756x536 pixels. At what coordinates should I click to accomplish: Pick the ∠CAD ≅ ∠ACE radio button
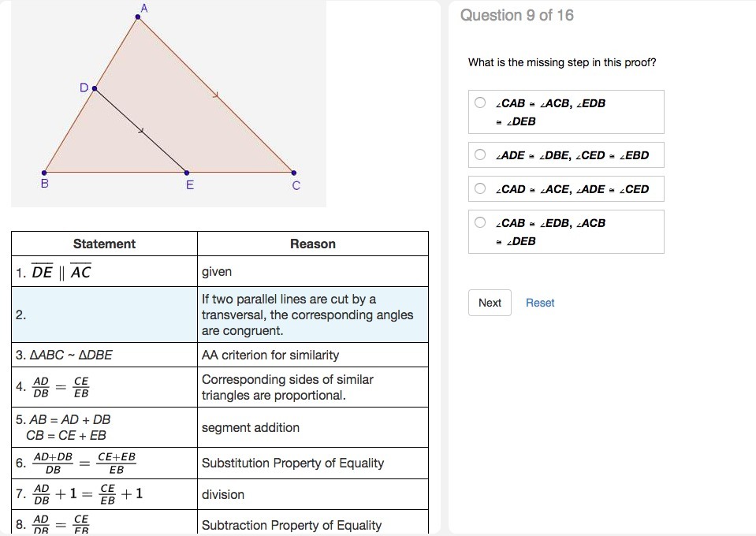[480, 188]
